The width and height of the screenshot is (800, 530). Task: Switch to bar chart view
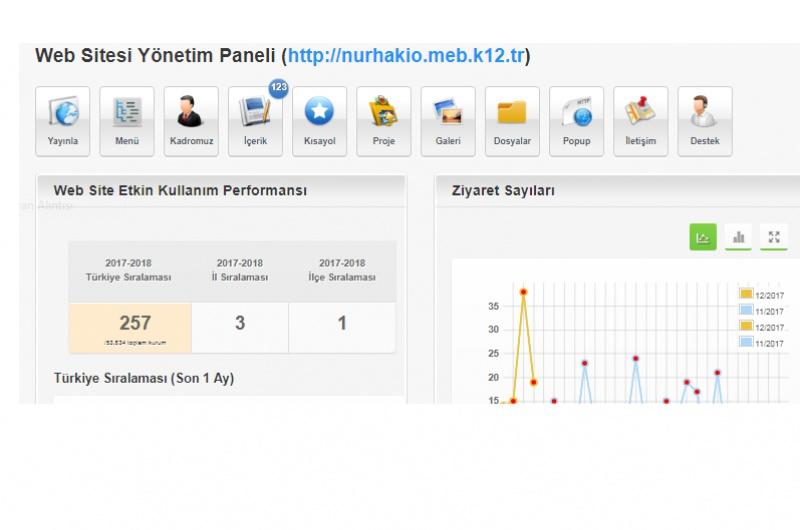click(x=739, y=237)
